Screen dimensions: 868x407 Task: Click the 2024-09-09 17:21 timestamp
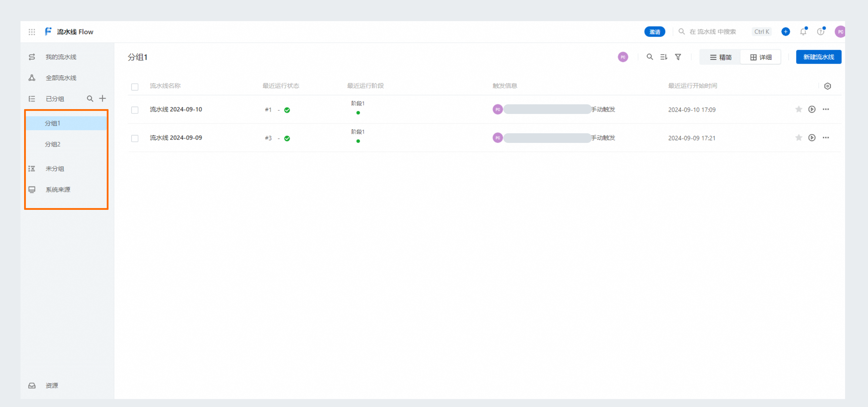[x=692, y=138]
